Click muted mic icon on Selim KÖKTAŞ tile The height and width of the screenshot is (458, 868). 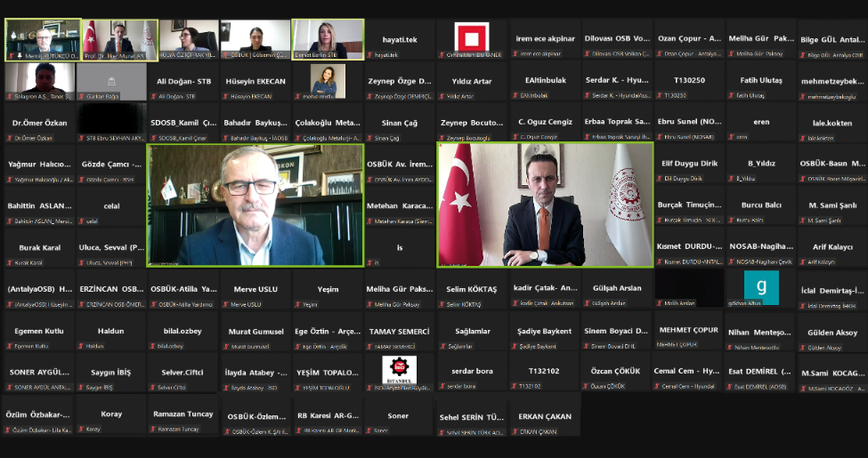coord(442,304)
